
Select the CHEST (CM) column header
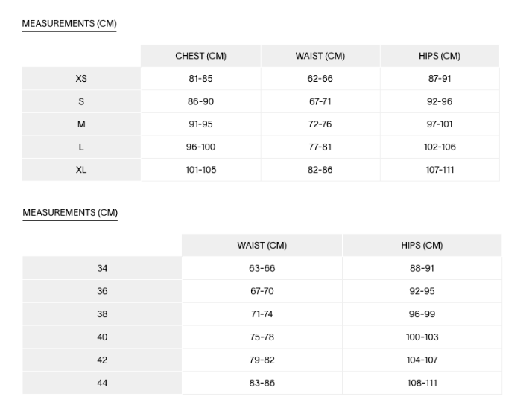click(200, 56)
